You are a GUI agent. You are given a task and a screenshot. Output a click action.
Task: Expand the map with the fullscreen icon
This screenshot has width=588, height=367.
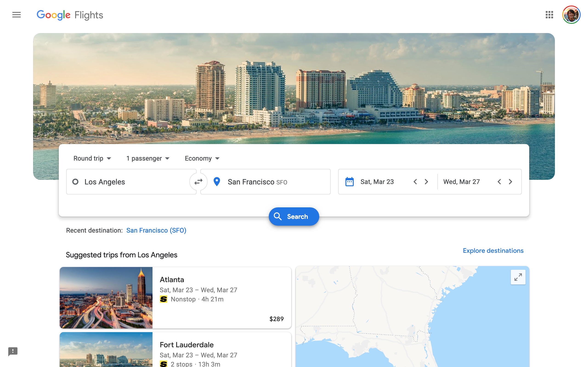tap(518, 277)
